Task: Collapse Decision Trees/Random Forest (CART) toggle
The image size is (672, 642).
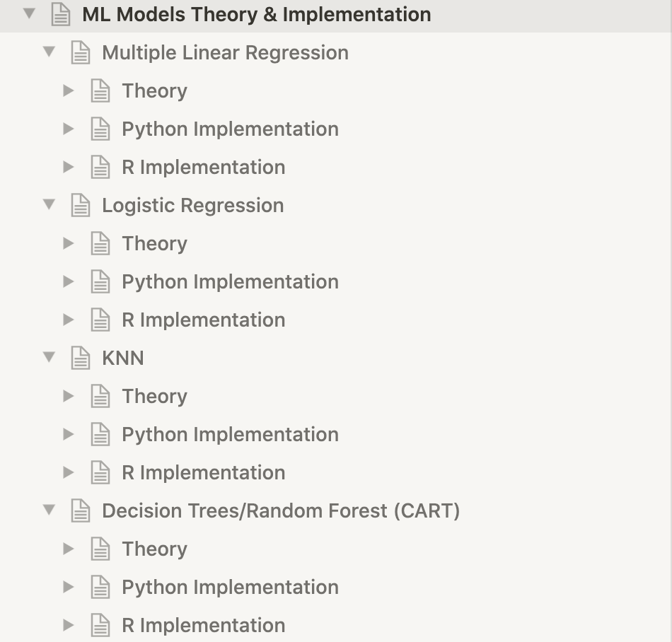Action: 49,510
